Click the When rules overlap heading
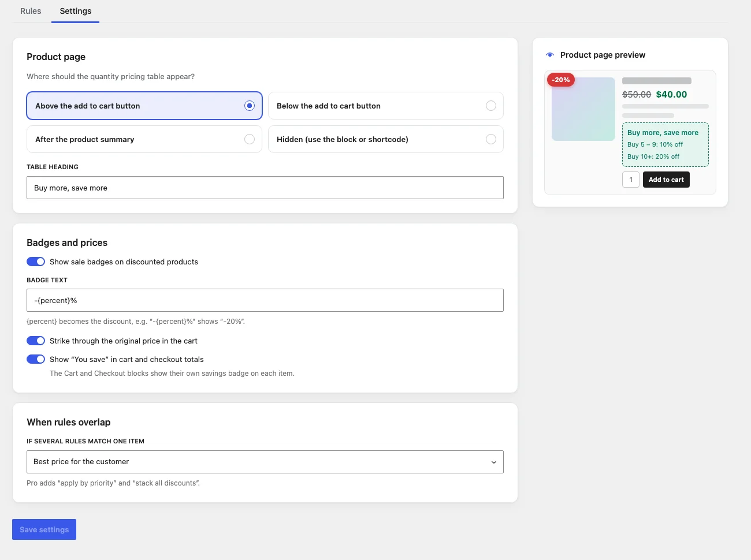This screenshot has height=560, width=751. point(69,422)
